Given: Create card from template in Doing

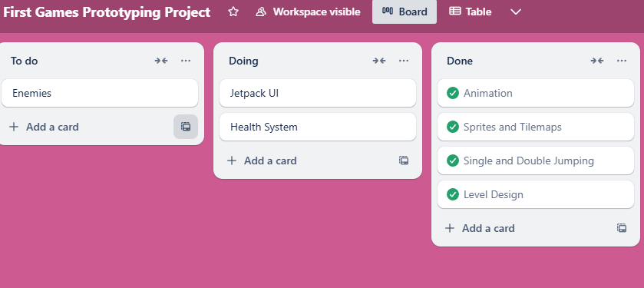Looking at the screenshot, I should (404, 161).
